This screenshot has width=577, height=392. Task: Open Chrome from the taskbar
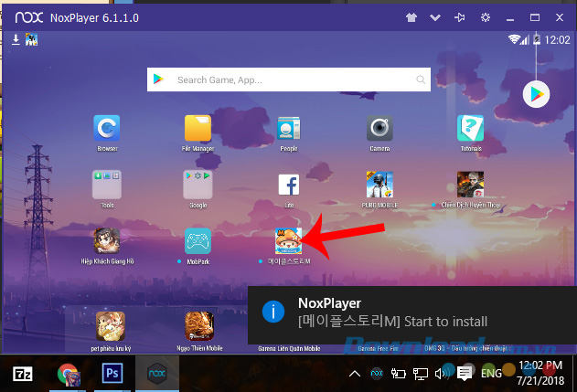pos(68,374)
